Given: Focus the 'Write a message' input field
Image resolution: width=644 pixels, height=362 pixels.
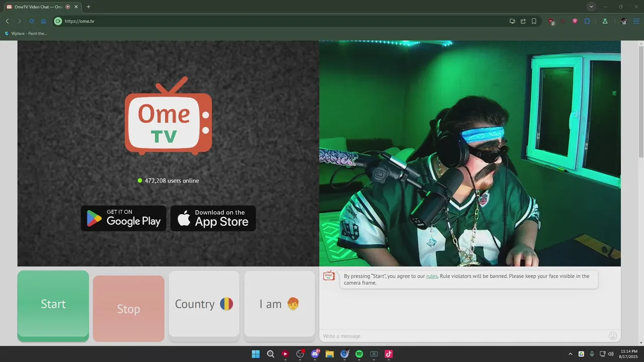Looking at the screenshot, I should click(463, 336).
